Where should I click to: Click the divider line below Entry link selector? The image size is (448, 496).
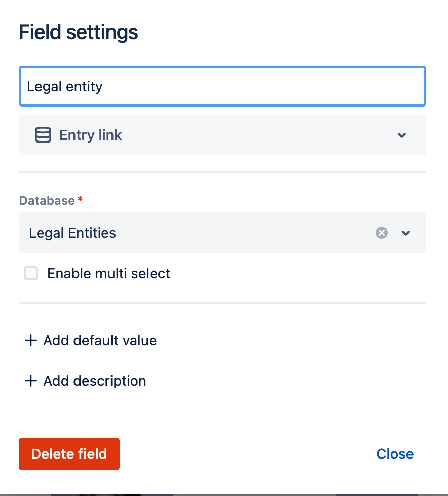pos(222,172)
